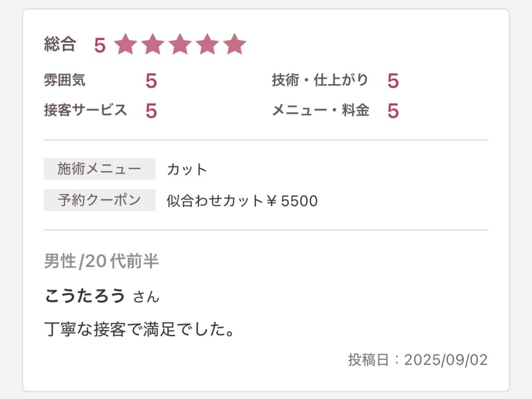Viewport: 532px width, 399px height.
Task: Open reviewer こうたろう's profile name
Action: point(85,295)
